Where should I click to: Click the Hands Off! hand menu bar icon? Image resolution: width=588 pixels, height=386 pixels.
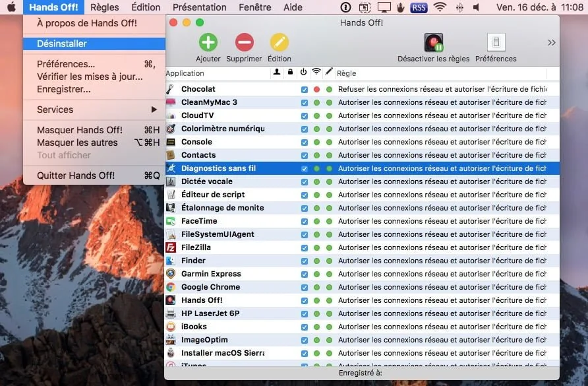pyautogui.click(x=401, y=7)
